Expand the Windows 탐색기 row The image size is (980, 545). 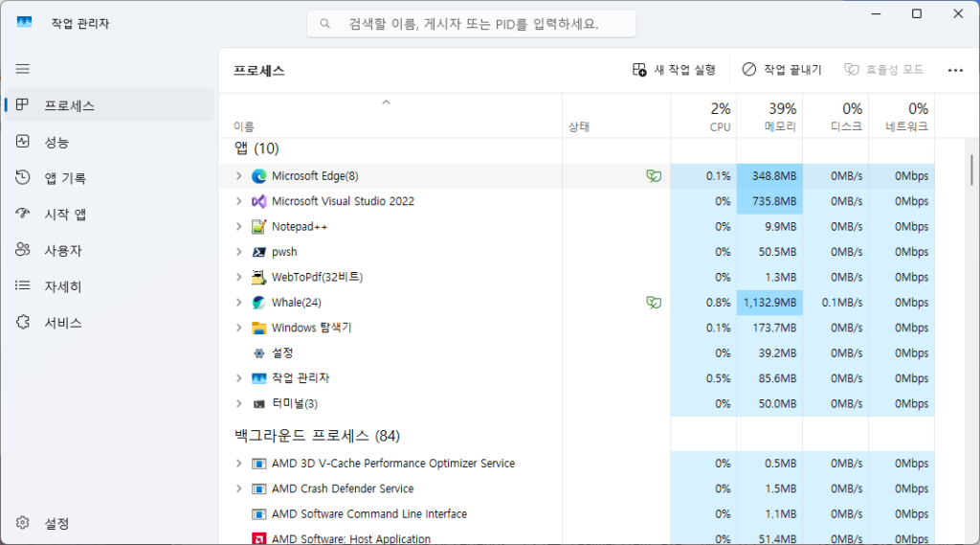click(x=238, y=328)
